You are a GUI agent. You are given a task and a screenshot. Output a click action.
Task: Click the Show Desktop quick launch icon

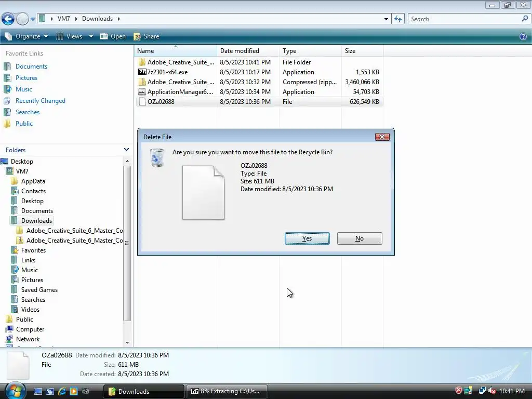[37, 391]
